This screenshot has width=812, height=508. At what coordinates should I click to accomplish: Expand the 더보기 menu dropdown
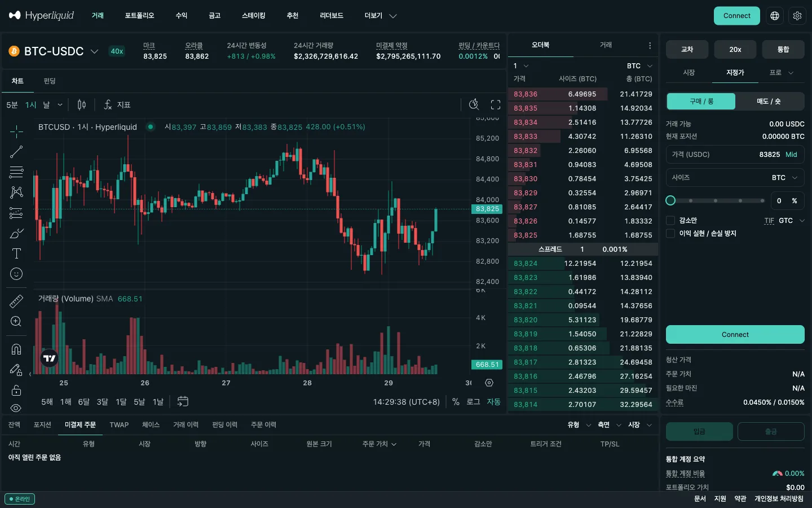[381, 16]
